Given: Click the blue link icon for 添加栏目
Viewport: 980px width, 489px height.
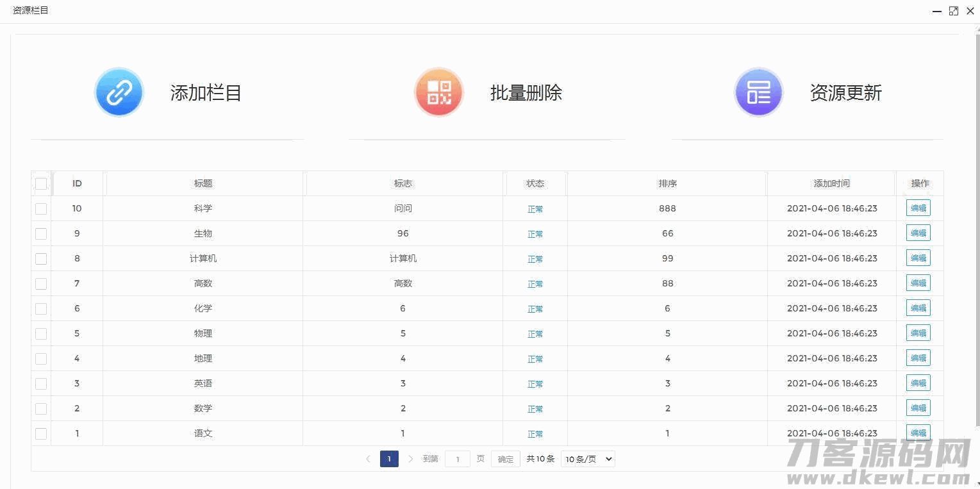Looking at the screenshot, I should [x=119, y=93].
